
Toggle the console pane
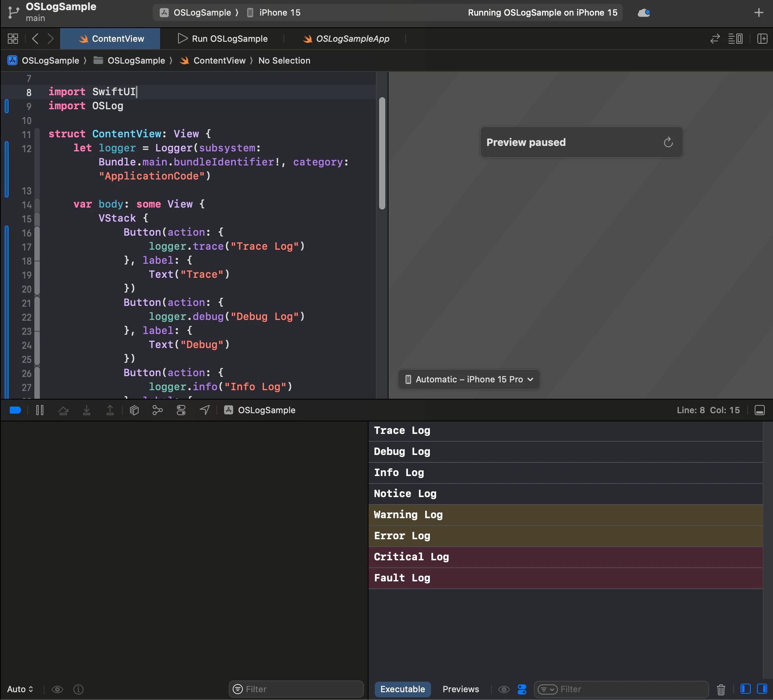pos(762,689)
